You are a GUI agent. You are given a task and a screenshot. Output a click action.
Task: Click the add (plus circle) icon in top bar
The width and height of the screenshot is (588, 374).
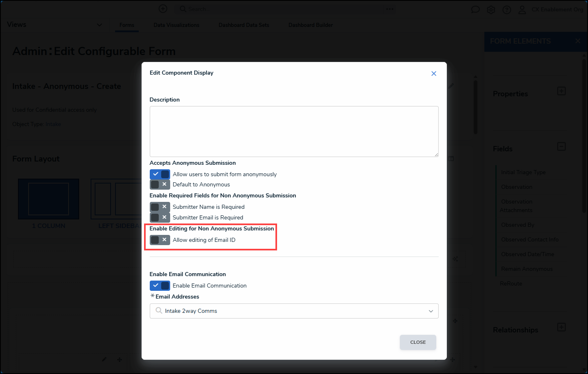pos(163,9)
